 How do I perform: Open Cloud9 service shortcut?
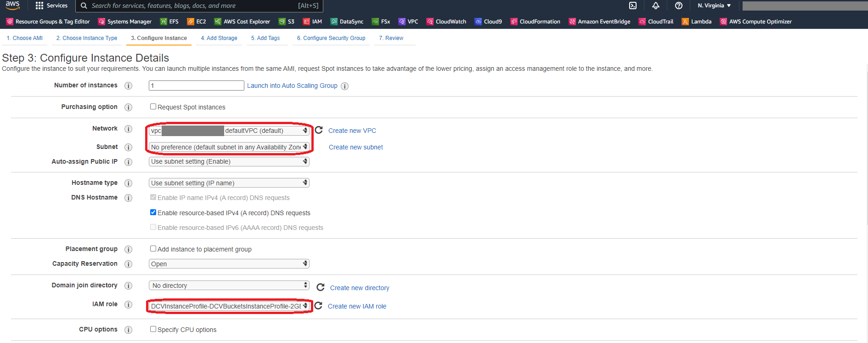(489, 22)
